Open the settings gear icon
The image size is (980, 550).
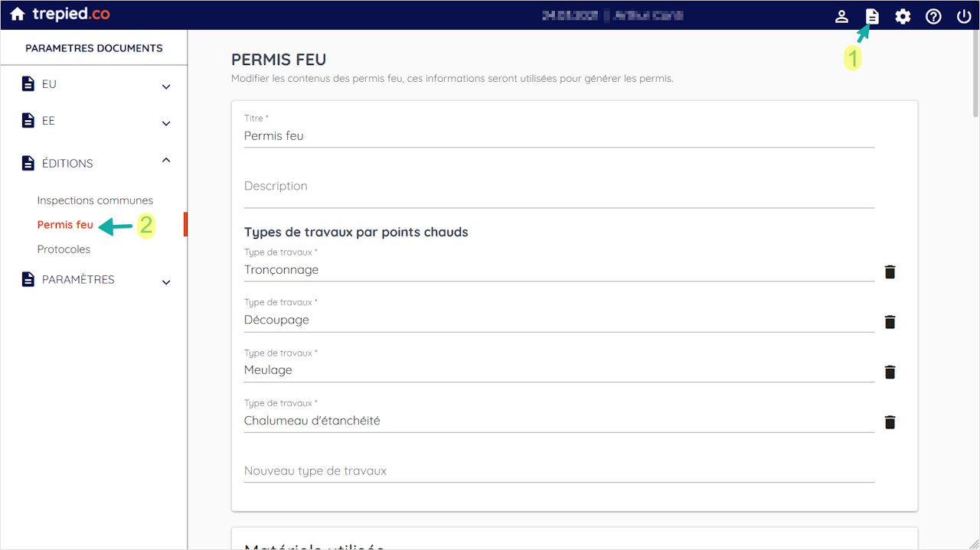coord(903,16)
